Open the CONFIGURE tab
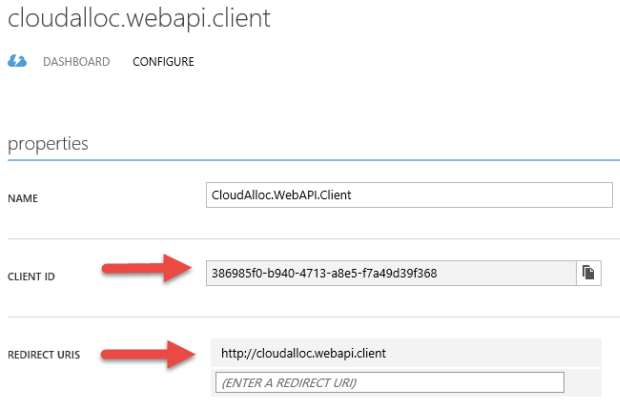This screenshot has width=620, height=402. (163, 62)
